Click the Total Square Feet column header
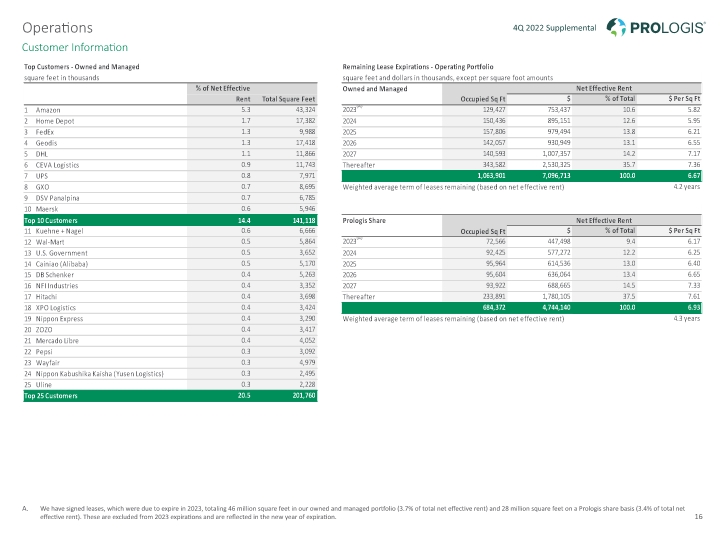Viewport: 720px width, 540px height. (289, 97)
